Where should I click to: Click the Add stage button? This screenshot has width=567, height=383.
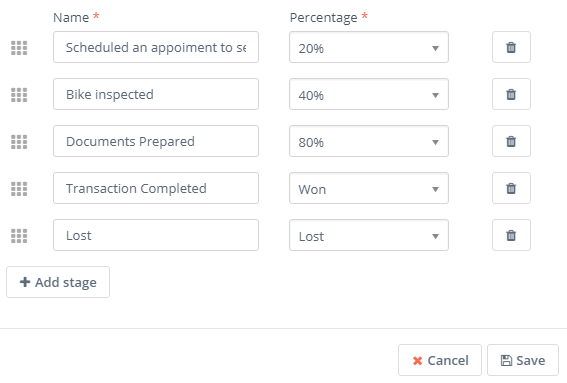[x=58, y=282]
